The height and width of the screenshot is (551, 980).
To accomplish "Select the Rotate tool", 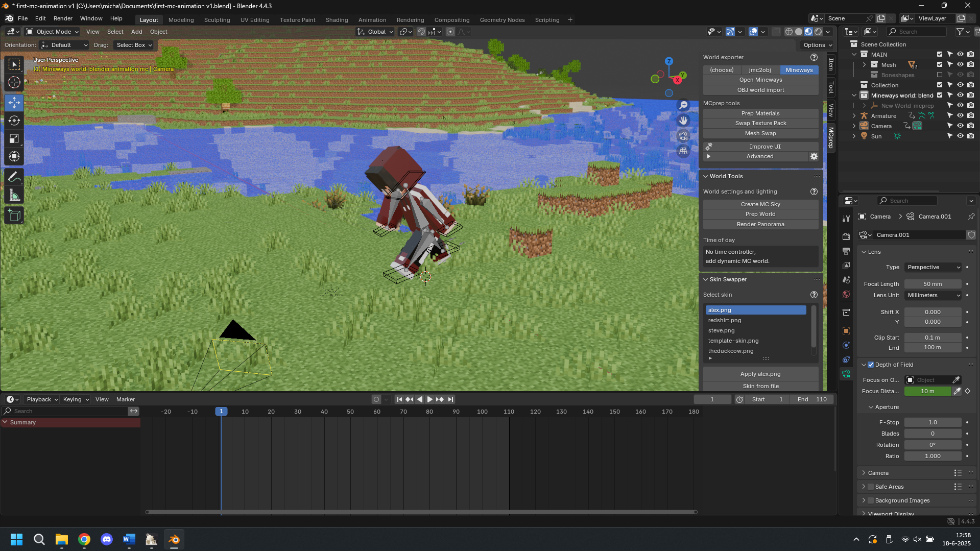I will (x=14, y=121).
